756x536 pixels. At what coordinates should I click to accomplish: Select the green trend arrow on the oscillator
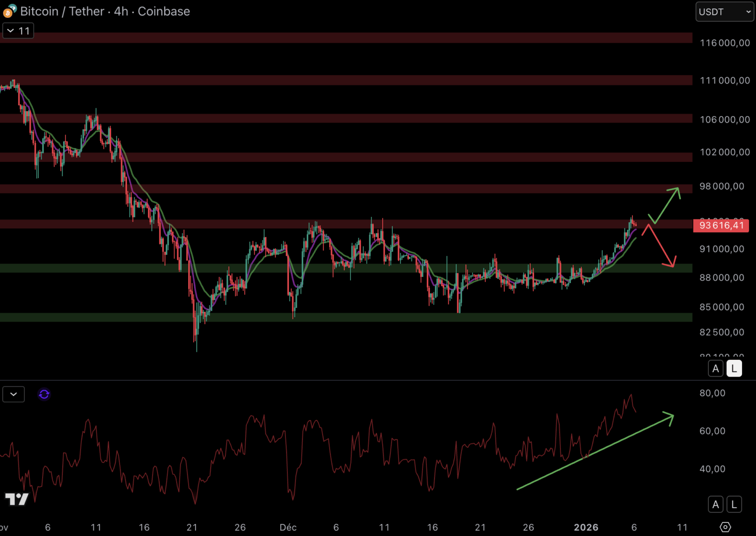tap(596, 452)
